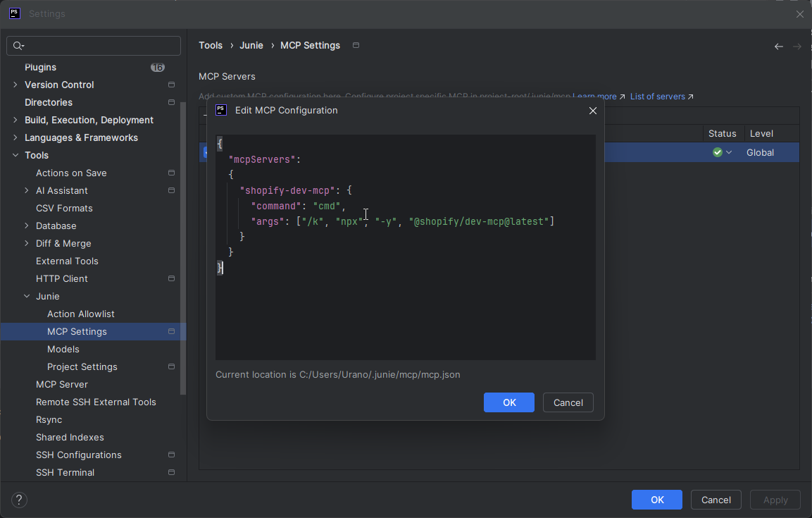Open Models under Junie
This screenshot has width=812, height=518.
click(63, 349)
